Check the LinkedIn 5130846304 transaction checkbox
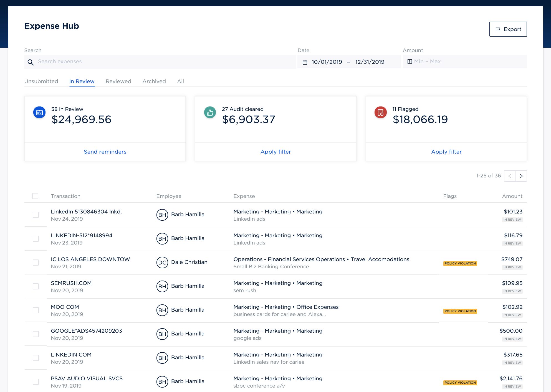This screenshot has width=551, height=392. point(36,215)
